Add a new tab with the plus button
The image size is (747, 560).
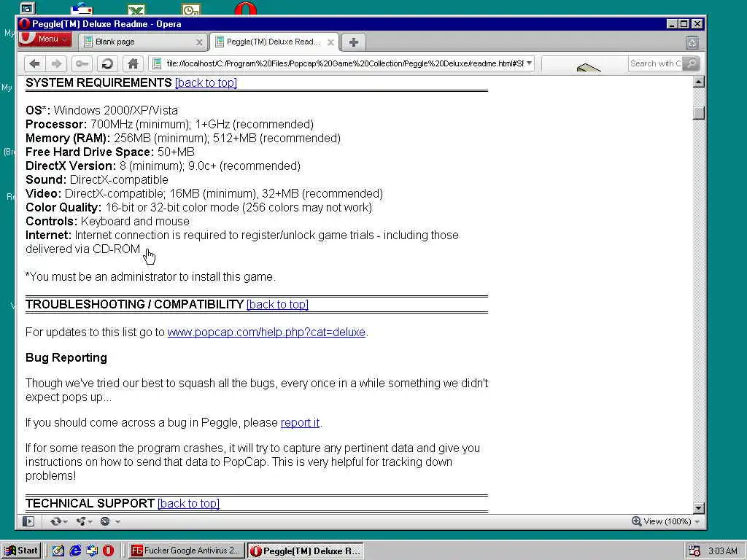(354, 42)
